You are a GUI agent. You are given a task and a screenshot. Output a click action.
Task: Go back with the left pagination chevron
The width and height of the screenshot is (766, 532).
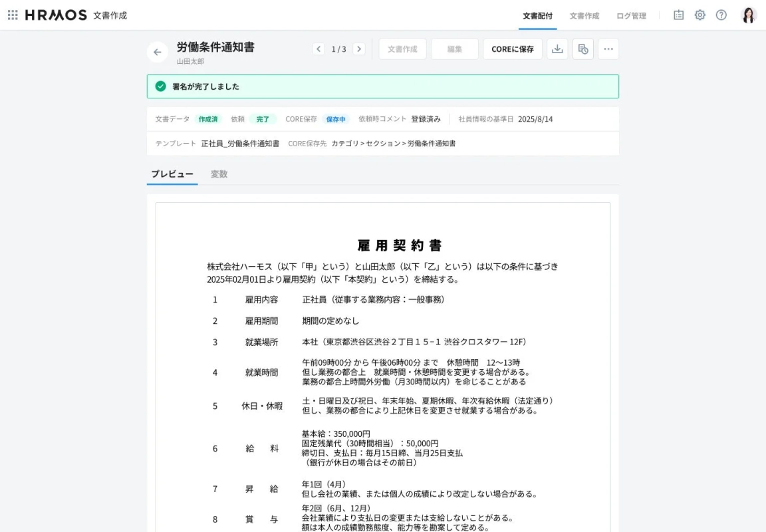pos(318,49)
